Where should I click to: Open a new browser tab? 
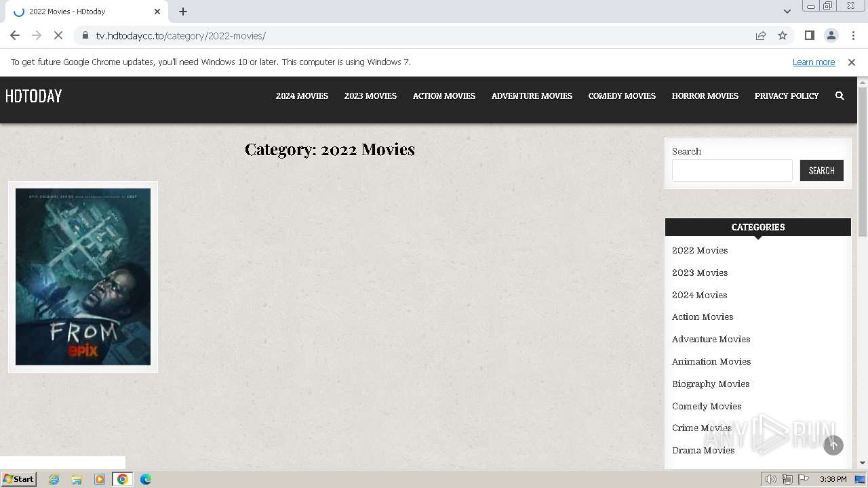coord(183,12)
